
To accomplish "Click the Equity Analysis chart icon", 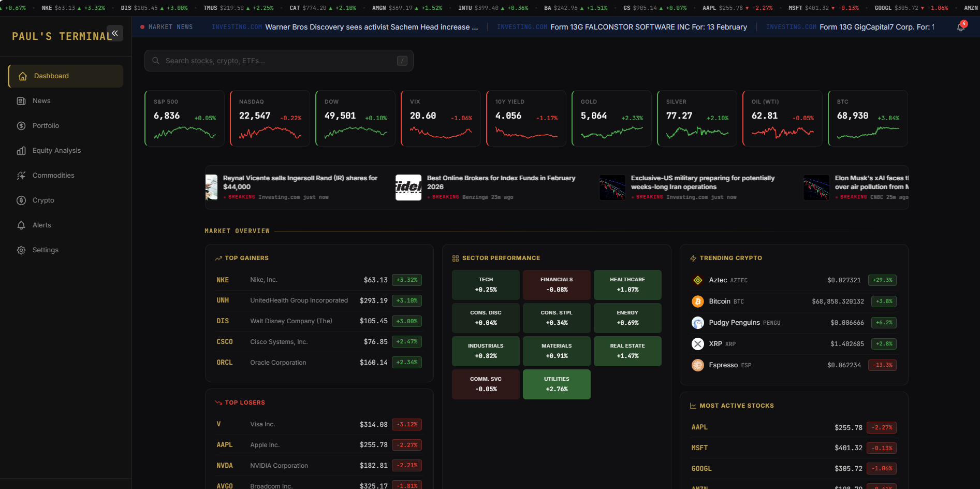I will 21,150.
